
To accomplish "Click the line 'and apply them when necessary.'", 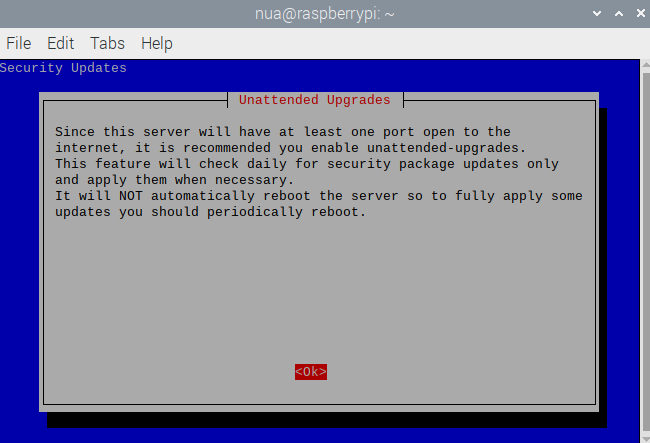I will coord(174,180).
